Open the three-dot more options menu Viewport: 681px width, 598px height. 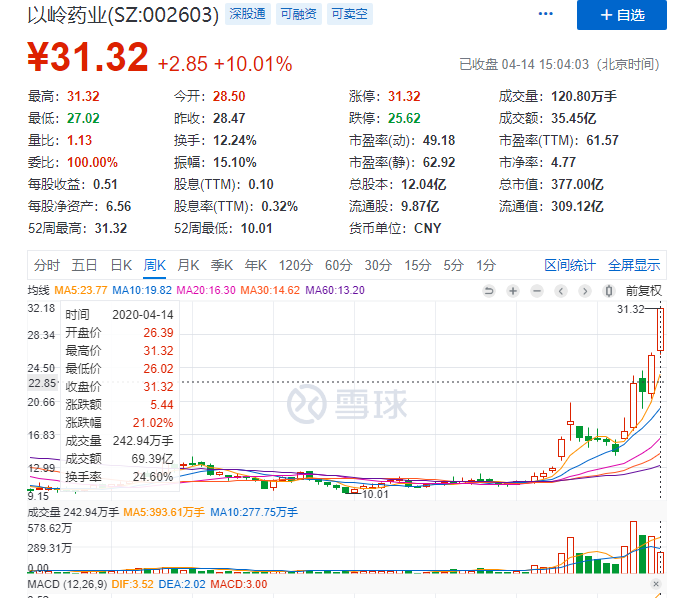[545, 14]
